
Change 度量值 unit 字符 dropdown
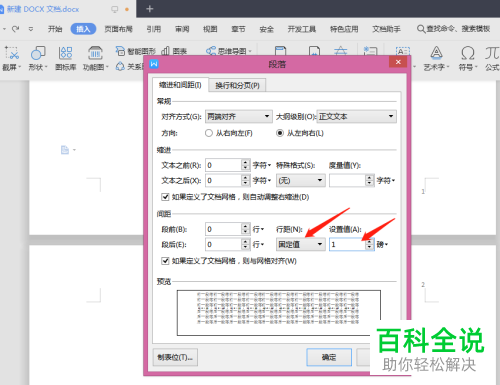(x=386, y=180)
